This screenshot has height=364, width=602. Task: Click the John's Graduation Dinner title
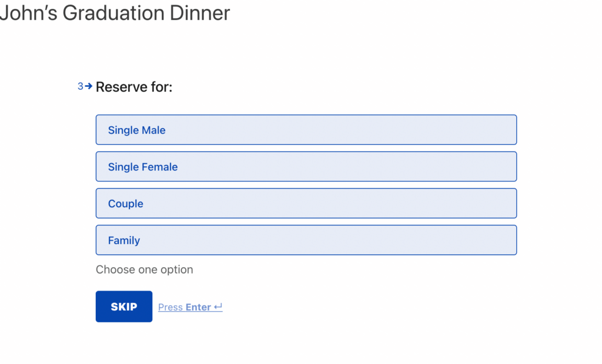(x=115, y=13)
